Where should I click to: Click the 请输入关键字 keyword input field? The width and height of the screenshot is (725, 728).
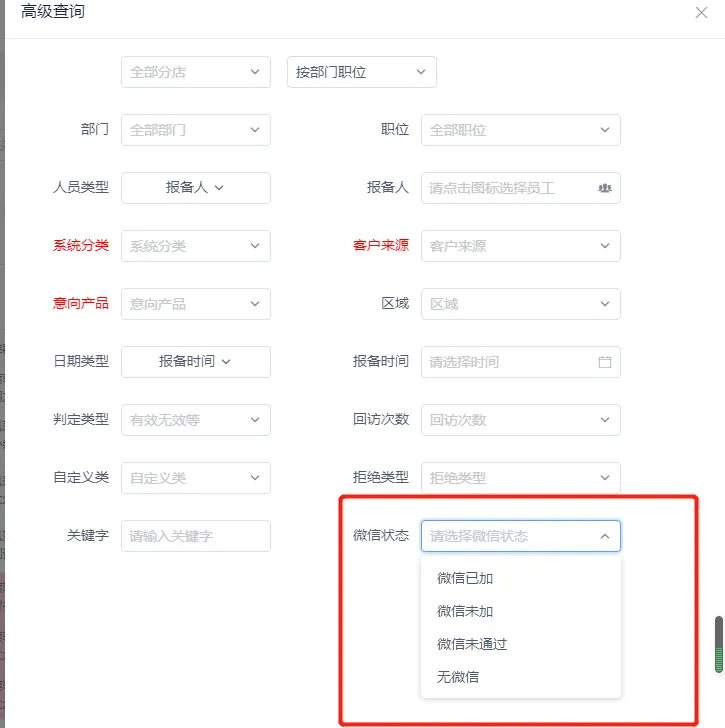[195, 536]
